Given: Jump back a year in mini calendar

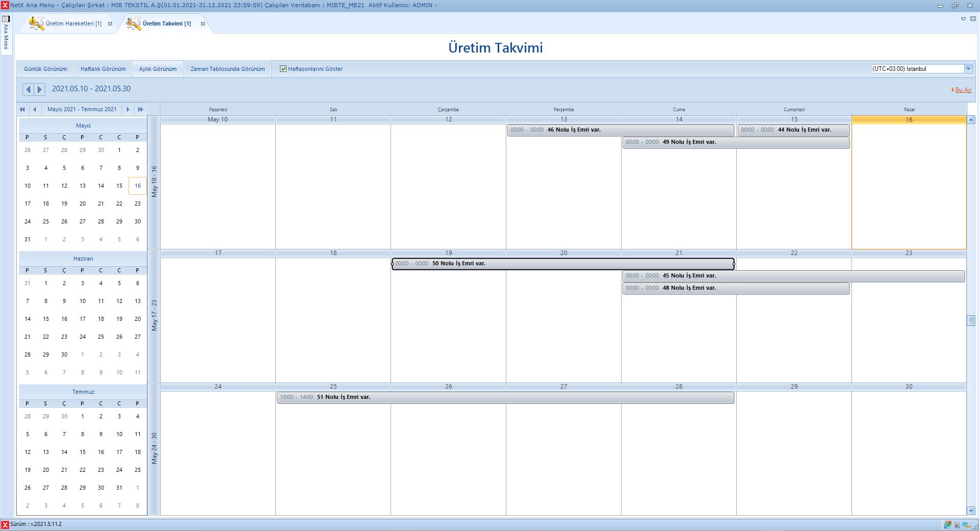Looking at the screenshot, I should [22, 109].
